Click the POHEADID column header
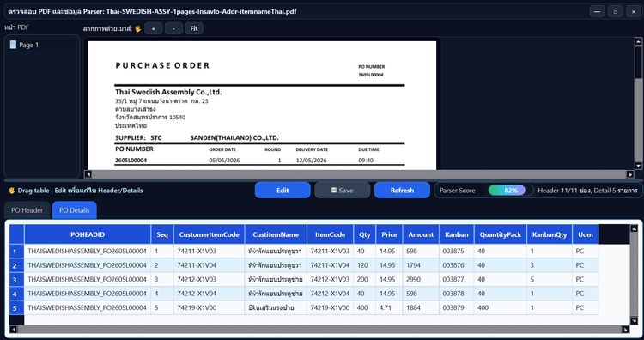Screen dimensions: 644x340 [x=88, y=234]
